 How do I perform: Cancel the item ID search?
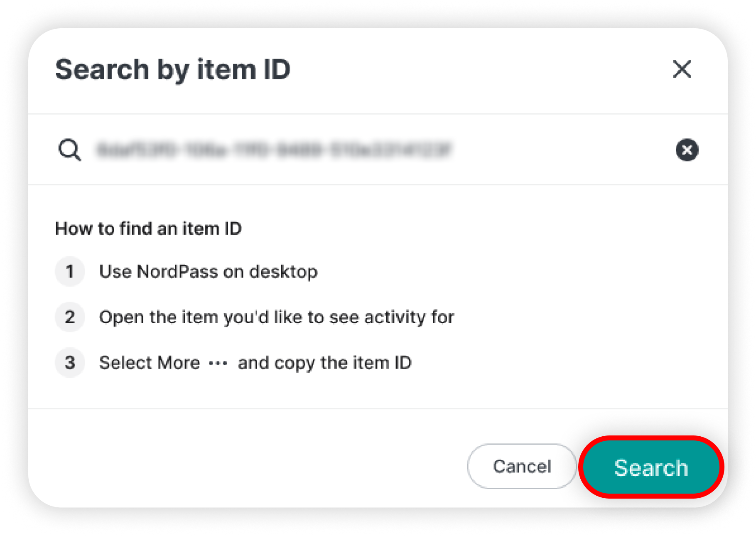522,466
